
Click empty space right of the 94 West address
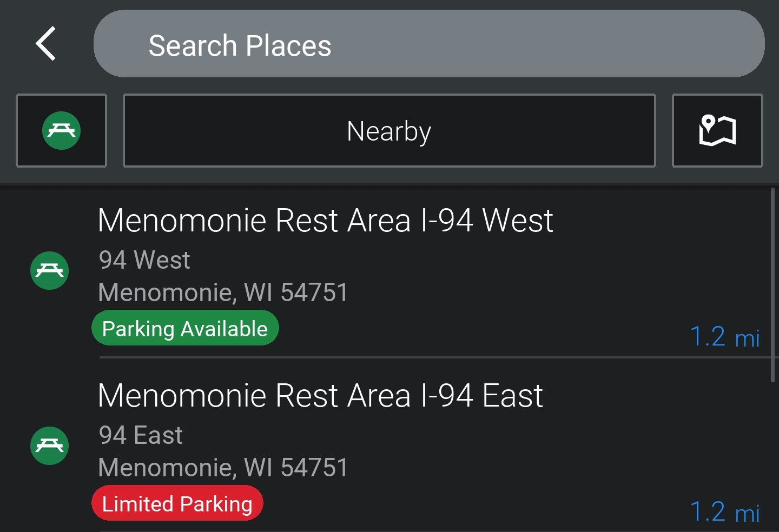[460, 260]
